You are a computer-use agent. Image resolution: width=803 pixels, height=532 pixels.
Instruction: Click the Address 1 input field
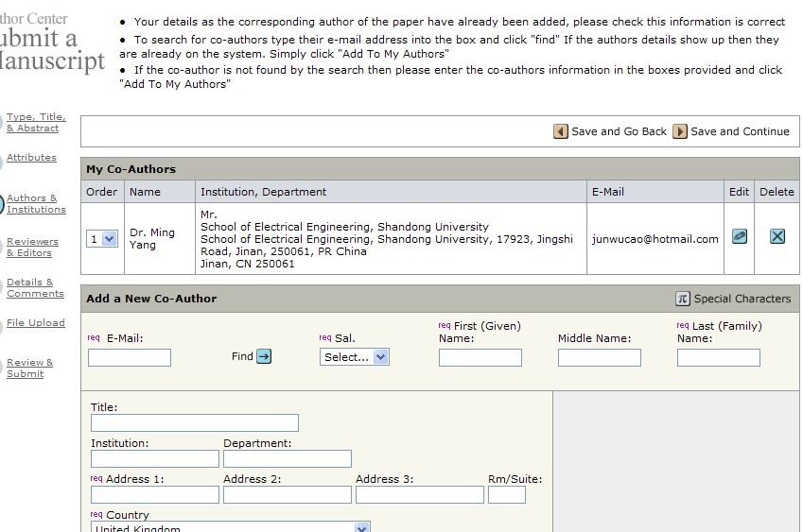click(154, 494)
